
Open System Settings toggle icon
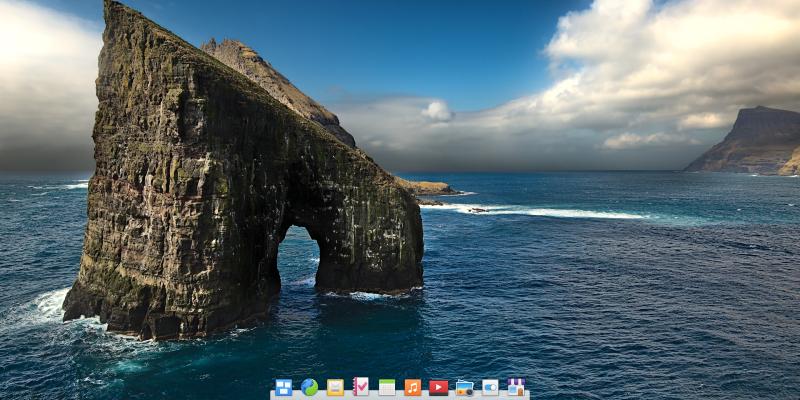pyautogui.click(x=490, y=387)
